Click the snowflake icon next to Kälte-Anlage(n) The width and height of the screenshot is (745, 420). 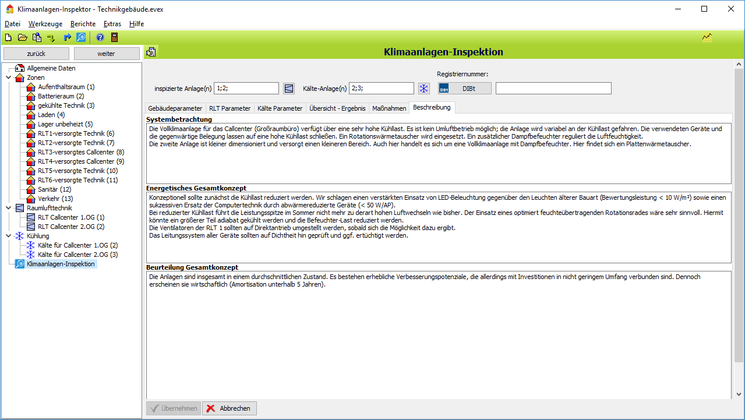[423, 88]
